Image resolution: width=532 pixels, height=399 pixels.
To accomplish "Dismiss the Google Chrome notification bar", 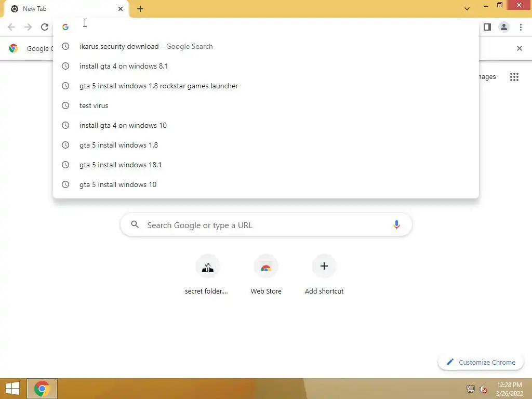I will 519,48.
